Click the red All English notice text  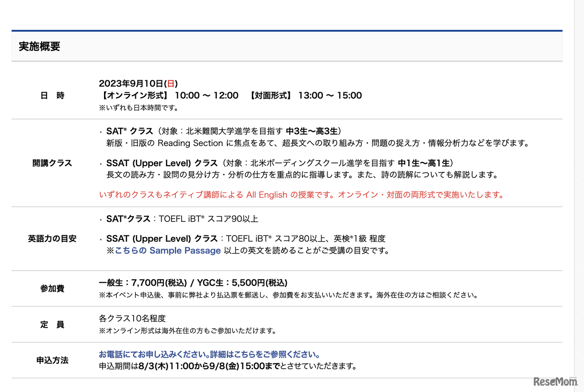[x=301, y=194]
